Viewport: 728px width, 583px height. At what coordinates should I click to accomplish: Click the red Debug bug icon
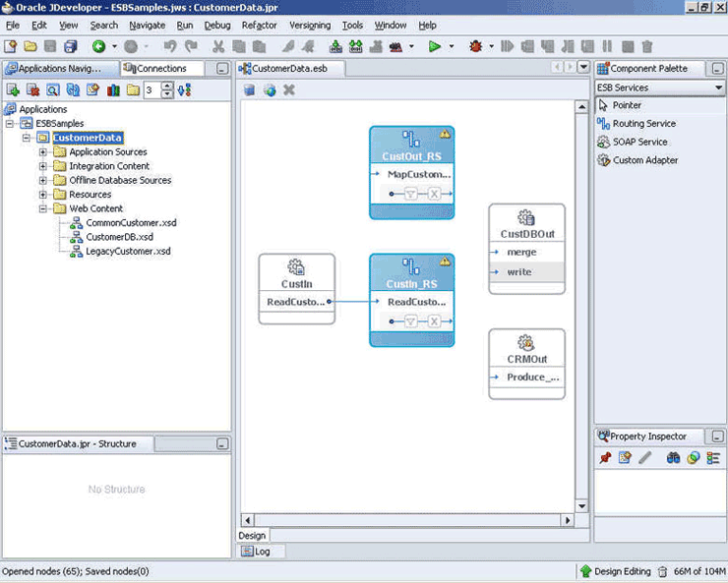click(475, 46)
